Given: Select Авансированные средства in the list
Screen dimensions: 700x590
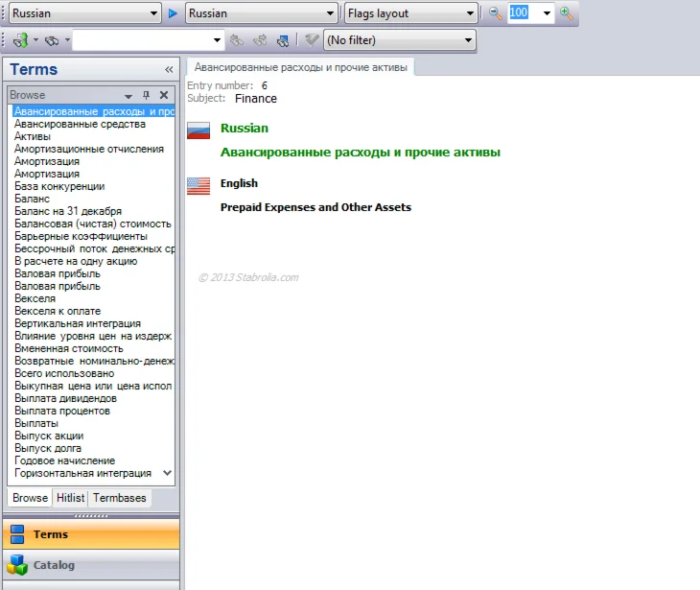Looking at the screenshot, I should [x=80, y=124].
